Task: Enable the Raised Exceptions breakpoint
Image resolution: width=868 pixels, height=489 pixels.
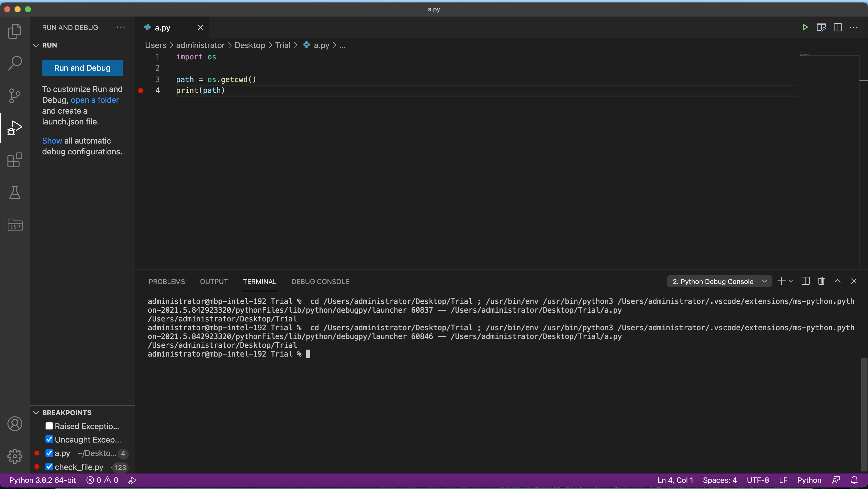Action: point(49,426)
